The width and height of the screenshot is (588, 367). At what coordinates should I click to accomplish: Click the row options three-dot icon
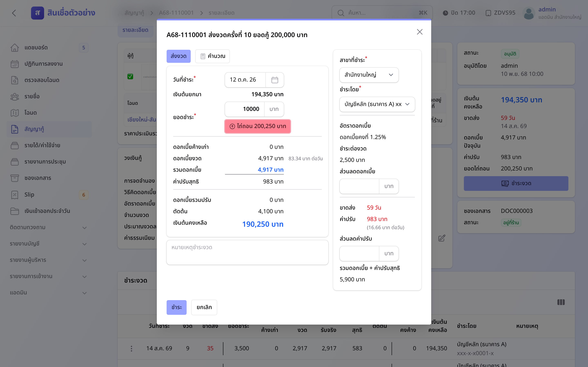tap(131, 349)
